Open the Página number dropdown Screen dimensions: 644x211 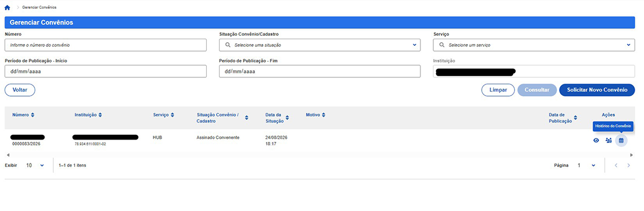[x=586, y=165]
